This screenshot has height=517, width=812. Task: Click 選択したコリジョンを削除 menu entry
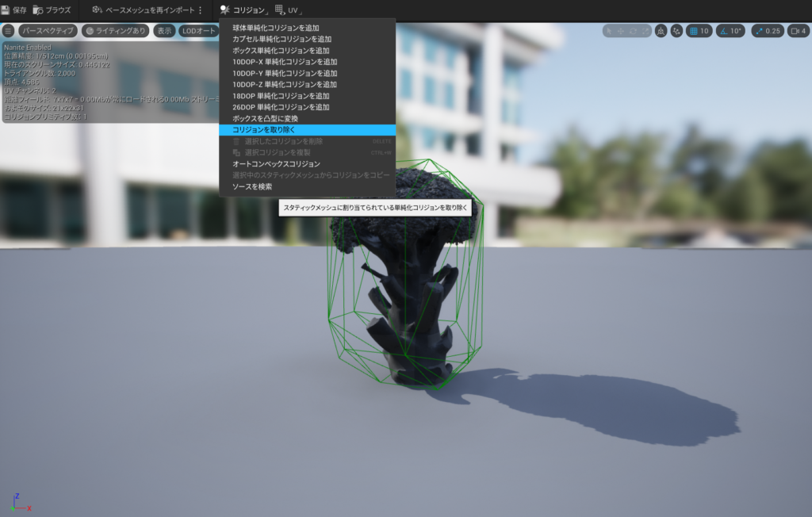tap(307, 141)
